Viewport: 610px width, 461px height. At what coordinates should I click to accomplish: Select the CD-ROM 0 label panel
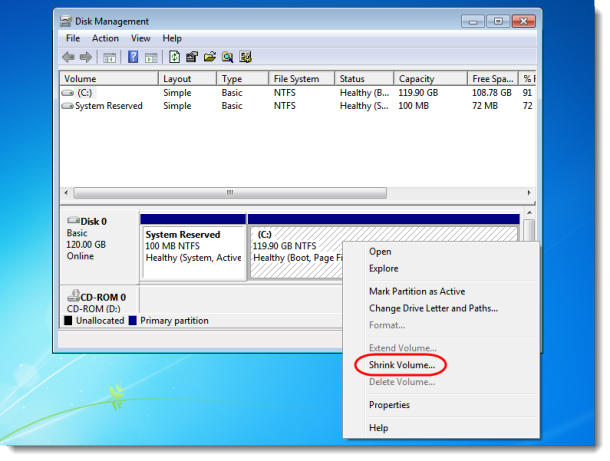(100, 300)
